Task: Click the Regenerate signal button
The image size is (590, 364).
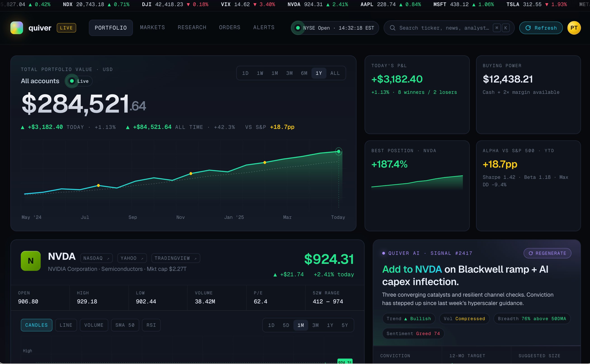Action: click(548, 253)
